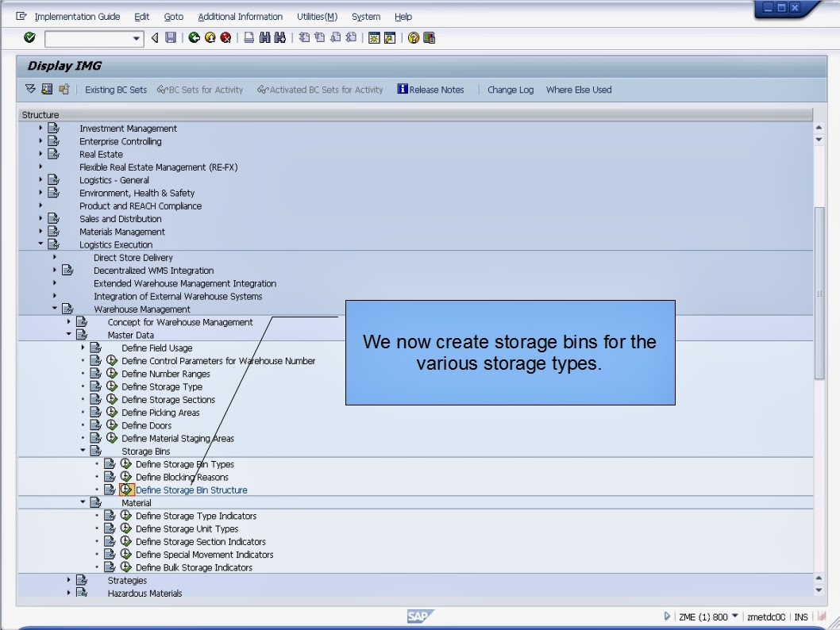This screenshot has width=840, height=630.
Task: Select the Define Blocking Reasons tree item
Action: (182, 477)
